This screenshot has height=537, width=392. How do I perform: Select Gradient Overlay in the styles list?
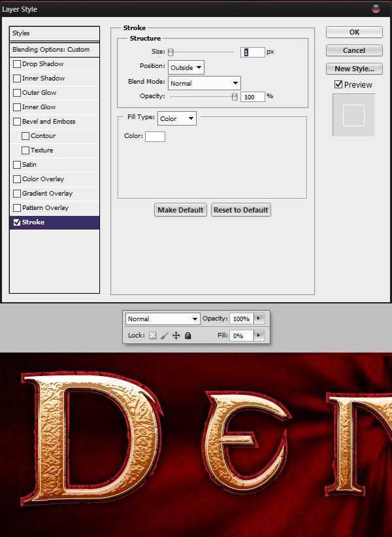coord(47,194)
